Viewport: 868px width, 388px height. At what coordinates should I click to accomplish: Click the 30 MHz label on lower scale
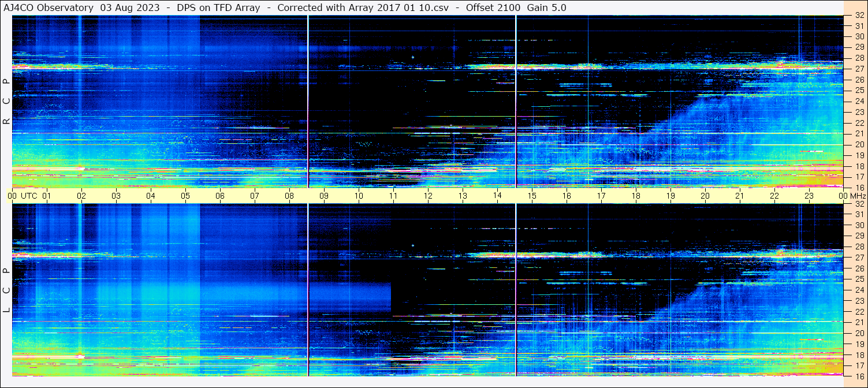pos(859,225)
